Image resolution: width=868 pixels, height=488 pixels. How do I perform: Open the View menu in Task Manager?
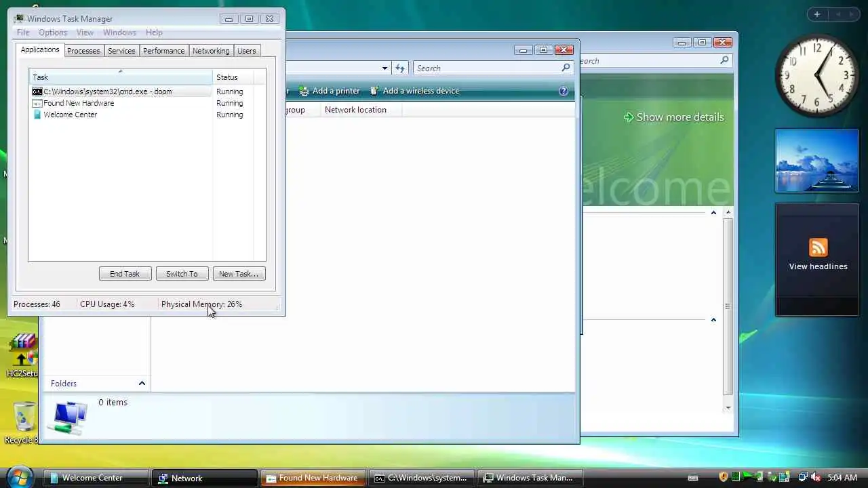click(x=85, y=33)
